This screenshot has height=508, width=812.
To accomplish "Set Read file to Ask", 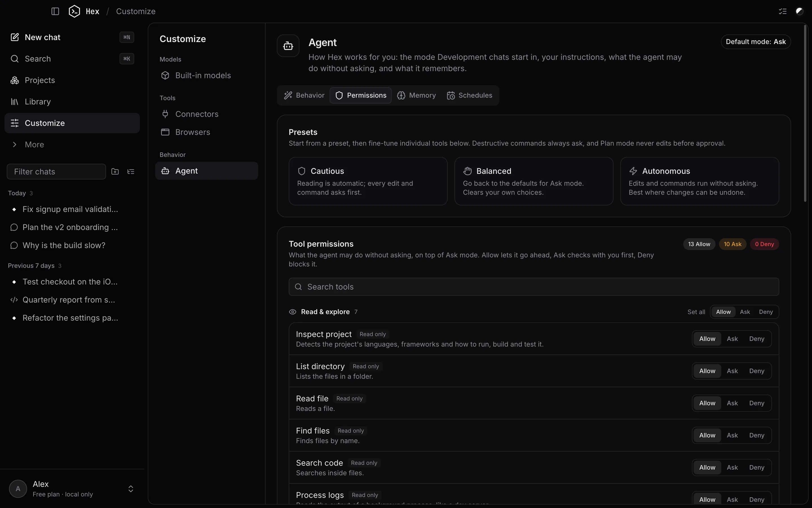I will pyautogui.click(x=732, y=404).
